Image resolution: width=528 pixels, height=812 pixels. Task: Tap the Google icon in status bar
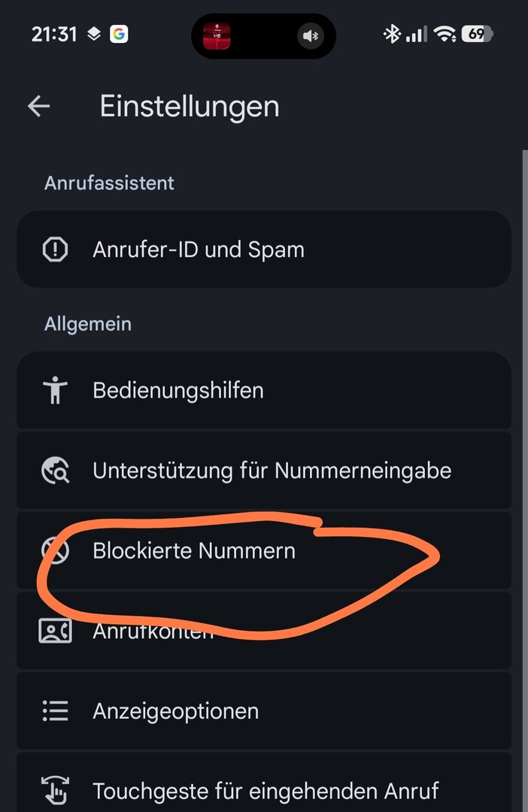pos(119,34)
